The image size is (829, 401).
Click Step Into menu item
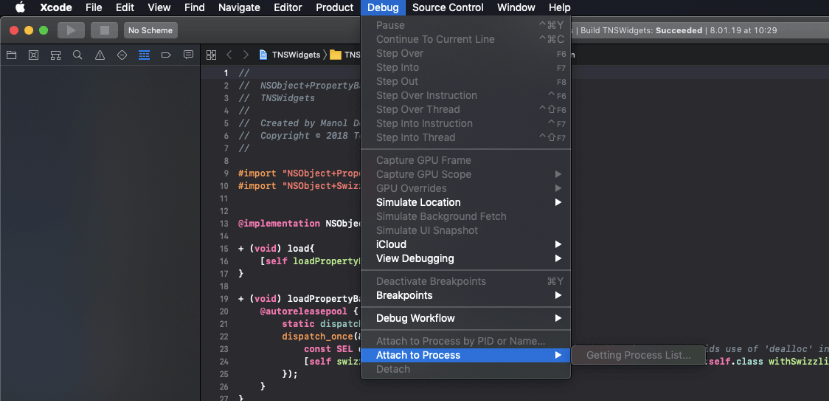coord(465,67)
